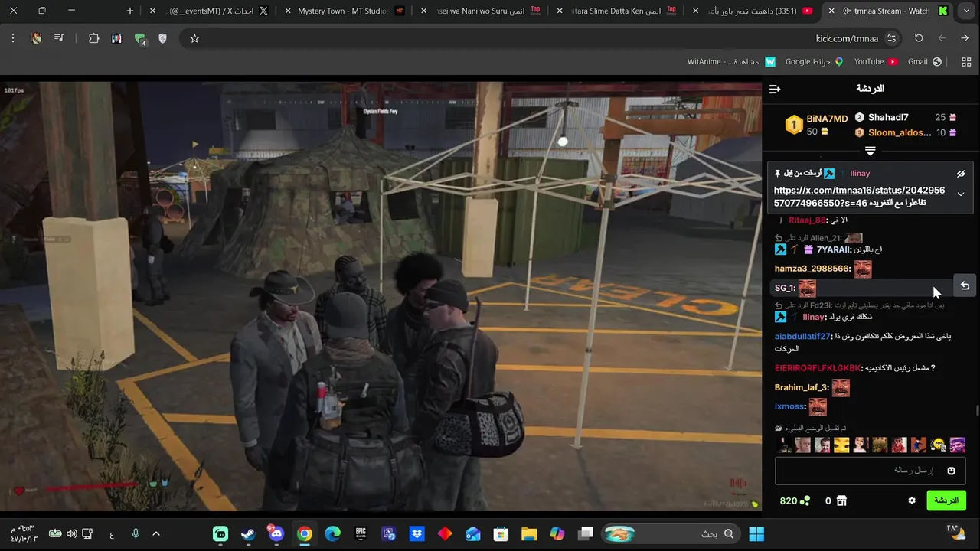The image size is (980, 551).
Task: Open Microsoft Edge from the taskbar
Action: 332,533
